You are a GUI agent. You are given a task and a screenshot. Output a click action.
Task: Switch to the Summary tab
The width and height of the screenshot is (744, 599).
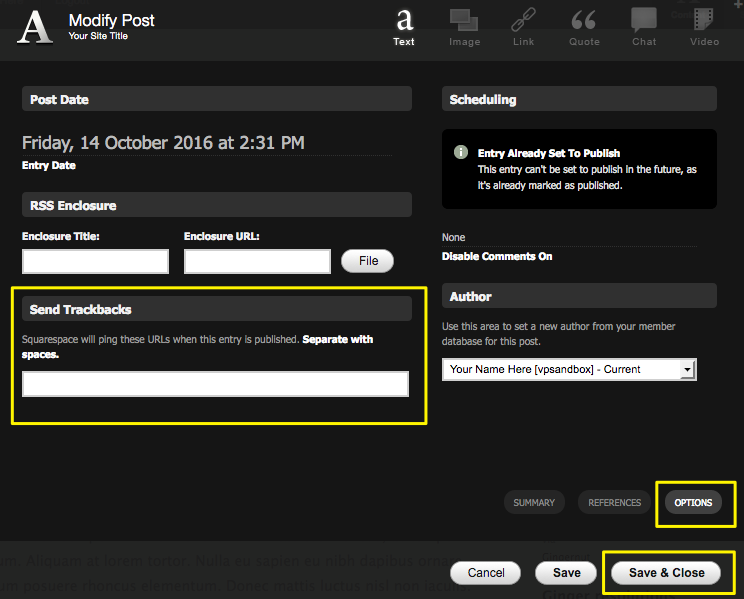(x=534, y=502)
